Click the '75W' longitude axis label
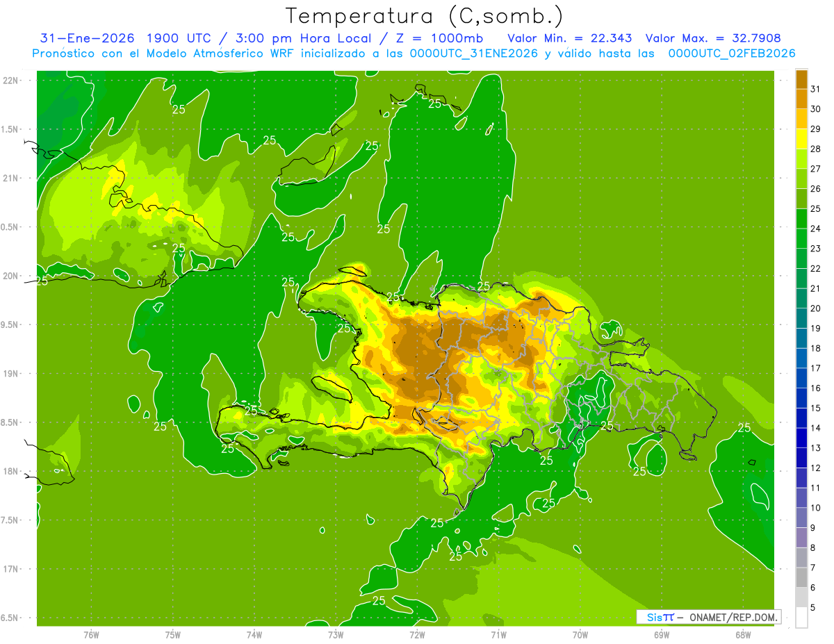The height and width of the screenshot is (644, 834). tap(173, 634)
